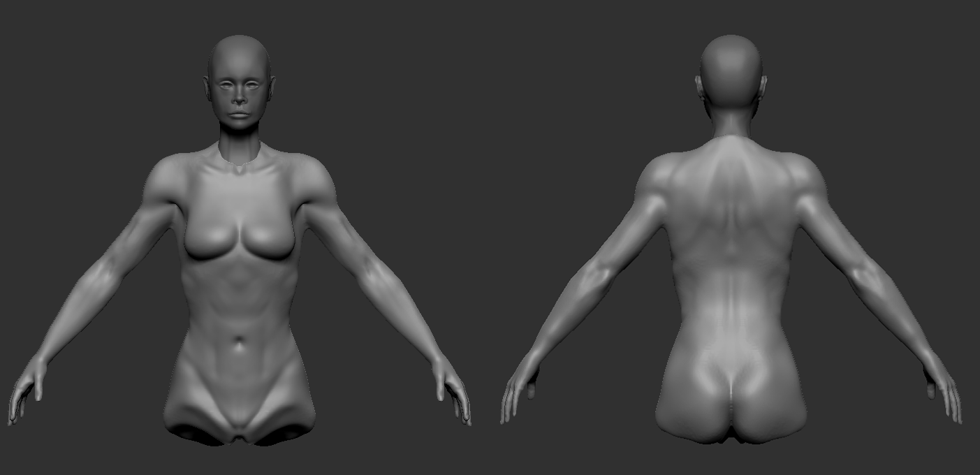980x475 pixels.
Task: Click the lips on the front-view model
Action: [240, 114]
